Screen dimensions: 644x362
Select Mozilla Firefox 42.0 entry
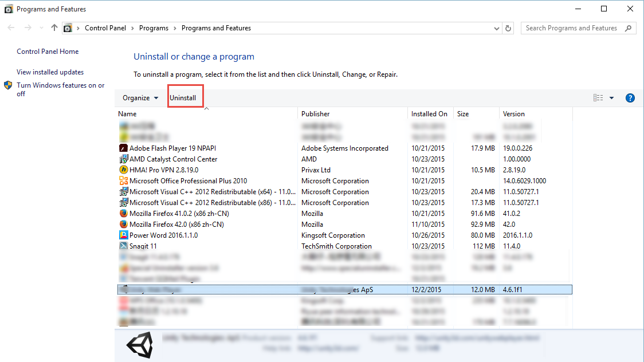coord(344,224)
